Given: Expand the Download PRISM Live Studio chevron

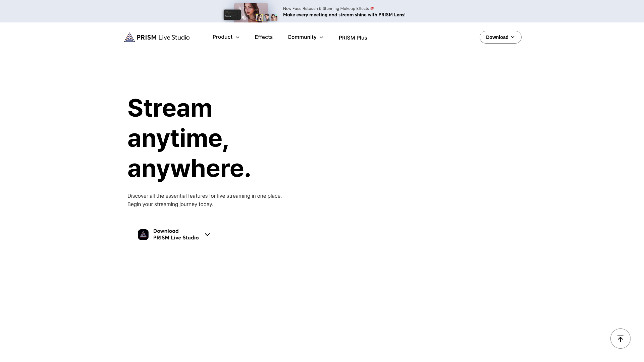Looking at the screenshot, I should [x=207, y=235].
